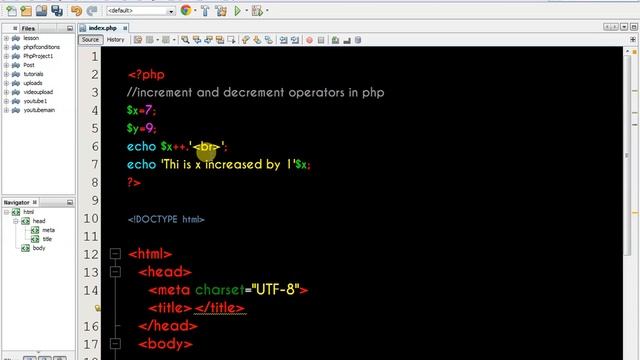Open the document list dropdown arrow
This screenshot has width=640, height=360.
624,27
